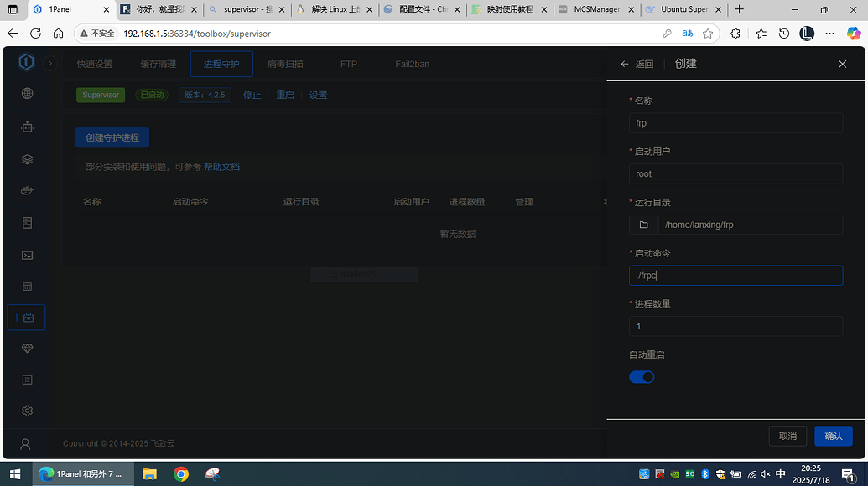The image size is (868, 486).
Task: Switch to the FTP tab
Action: click(x=348, y=63)
